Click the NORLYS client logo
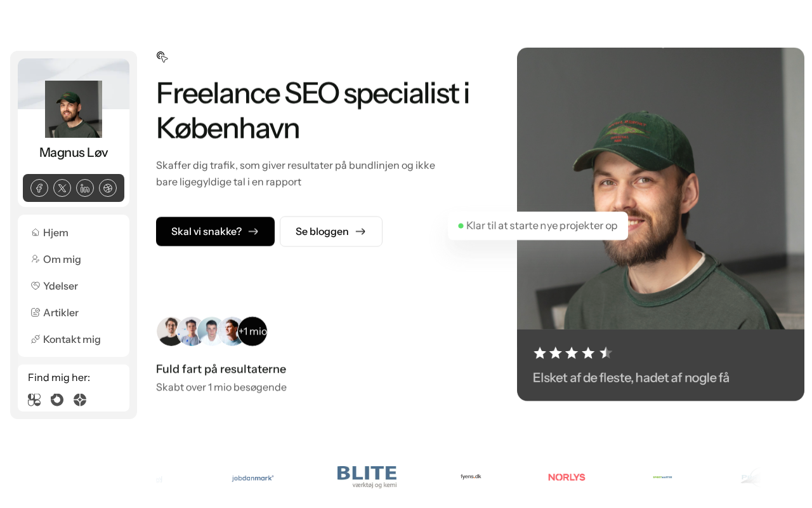 click(x=566, y=478)
